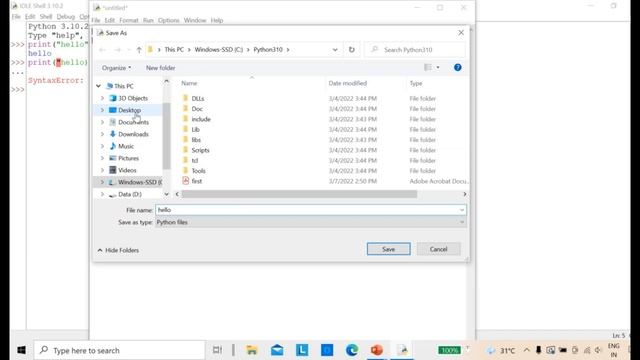Click the Cancel button in Save As dialog
640x360 pixels.
pos(438,249)
